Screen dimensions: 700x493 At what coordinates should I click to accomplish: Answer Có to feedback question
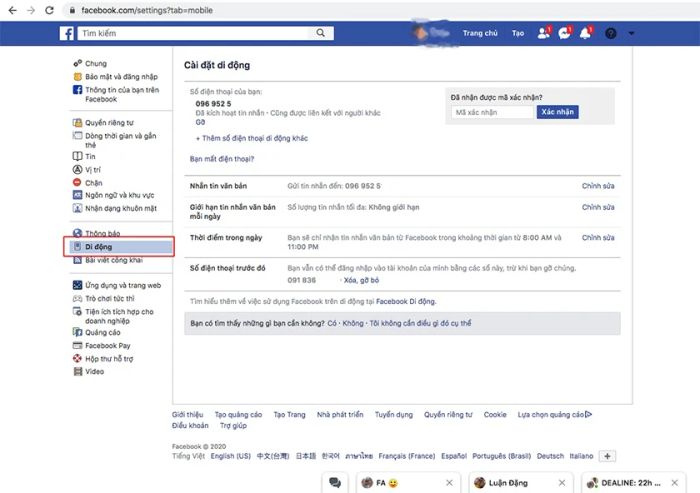point(332,323)
